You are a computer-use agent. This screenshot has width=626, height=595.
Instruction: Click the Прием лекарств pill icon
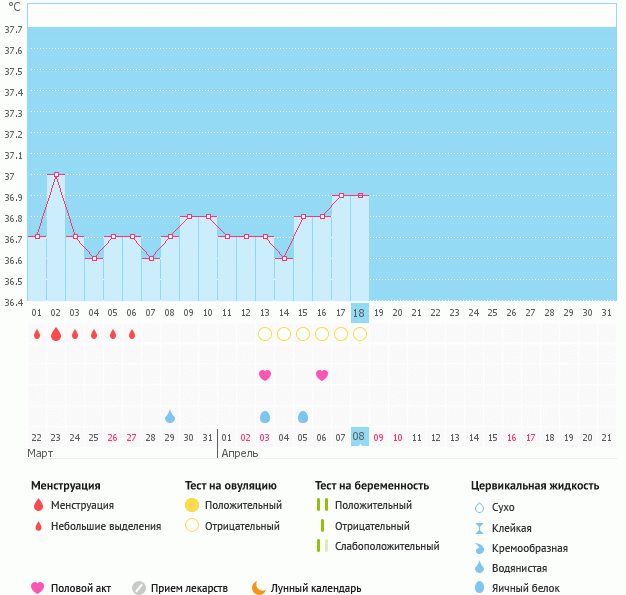(139, 588)
